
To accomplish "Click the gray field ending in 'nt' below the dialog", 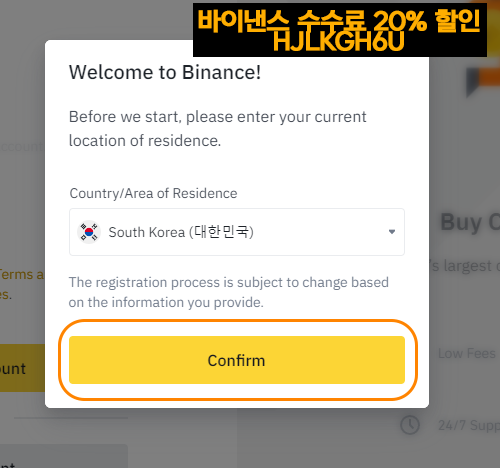I will (x=64, y=456).
